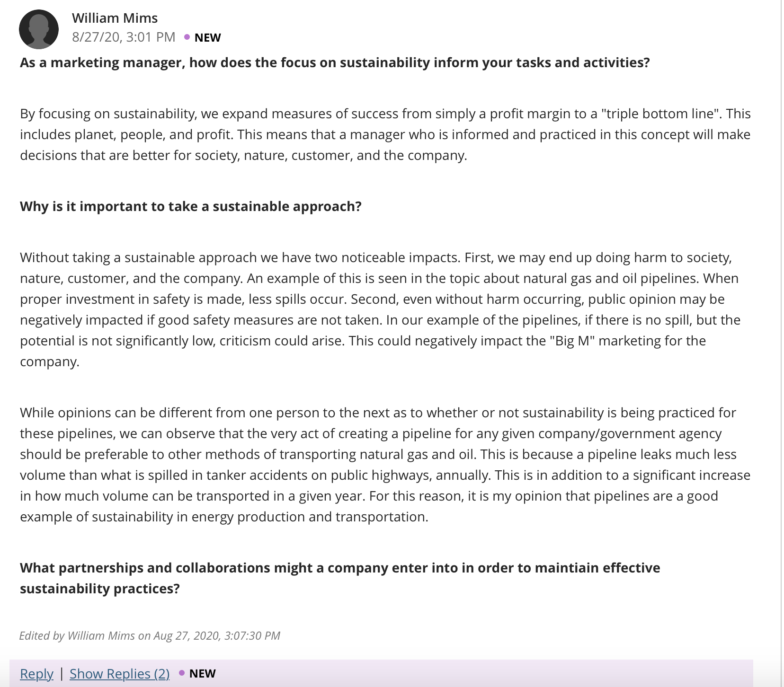Expand Show Replies (2)
The width and height of the screenshot is (784, 687).
(120, 673)
